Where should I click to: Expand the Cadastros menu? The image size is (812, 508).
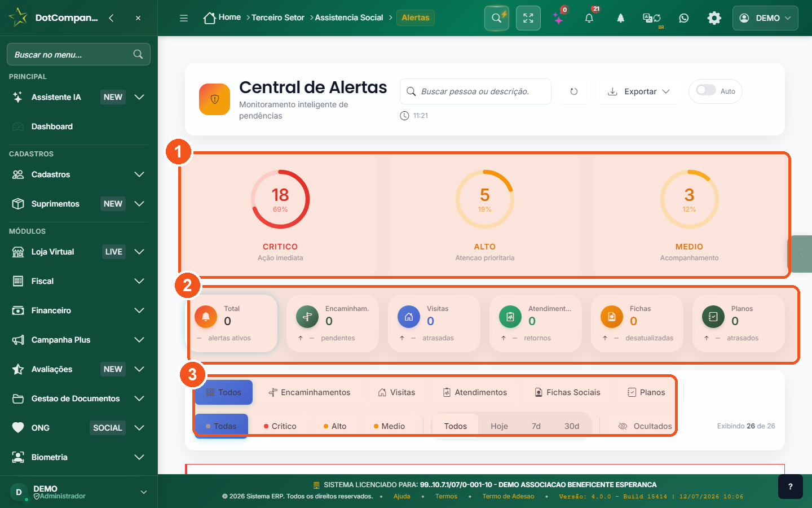139,174
